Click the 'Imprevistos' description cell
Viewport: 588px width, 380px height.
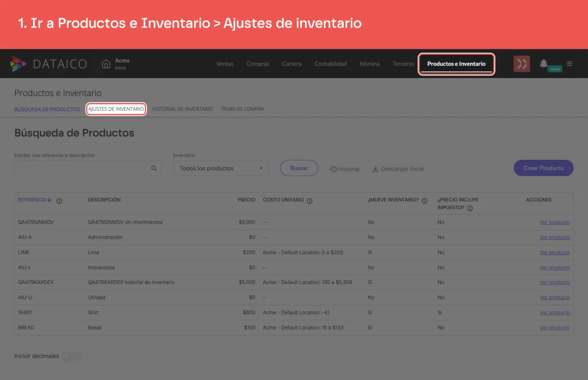coord(102,267)
